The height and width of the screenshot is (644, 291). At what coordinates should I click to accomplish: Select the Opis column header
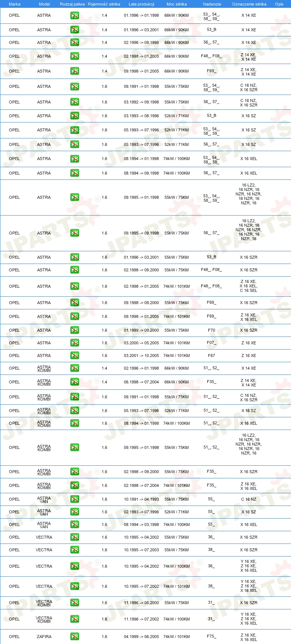279,4
